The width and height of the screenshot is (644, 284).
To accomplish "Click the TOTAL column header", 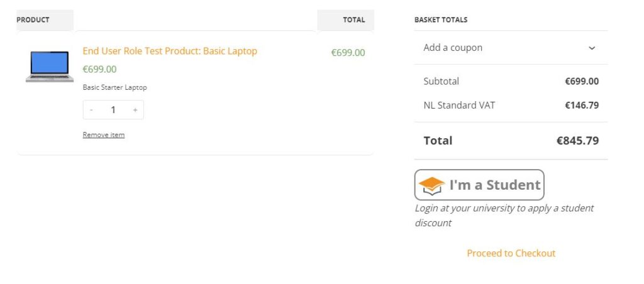I will coord(353,19).
